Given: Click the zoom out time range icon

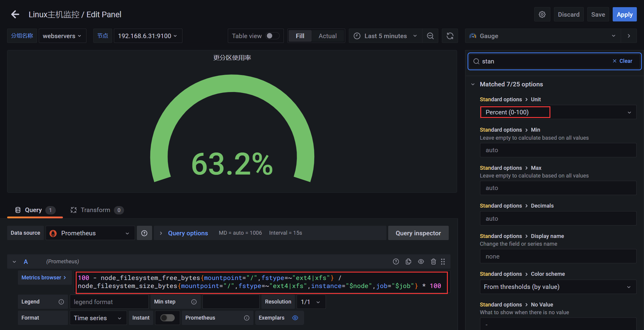Looking at the screenshot, I should (x=430, y=36).
